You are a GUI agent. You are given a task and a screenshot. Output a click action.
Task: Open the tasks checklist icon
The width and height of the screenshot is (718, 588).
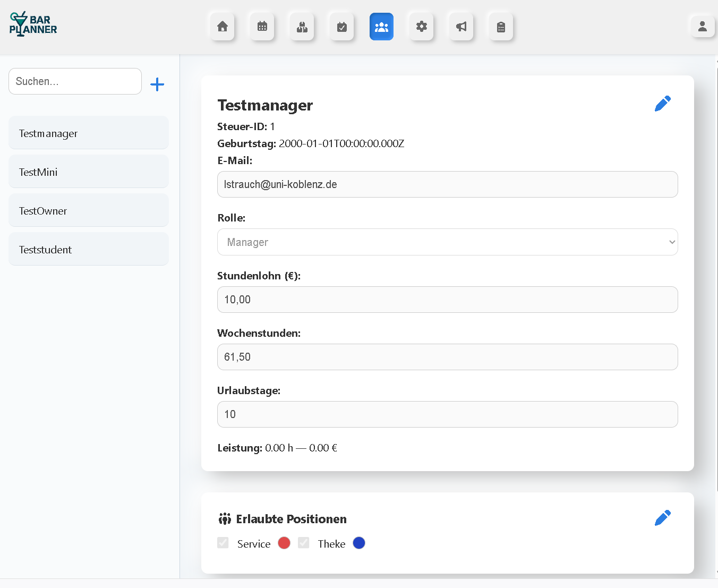pos(341,27)
